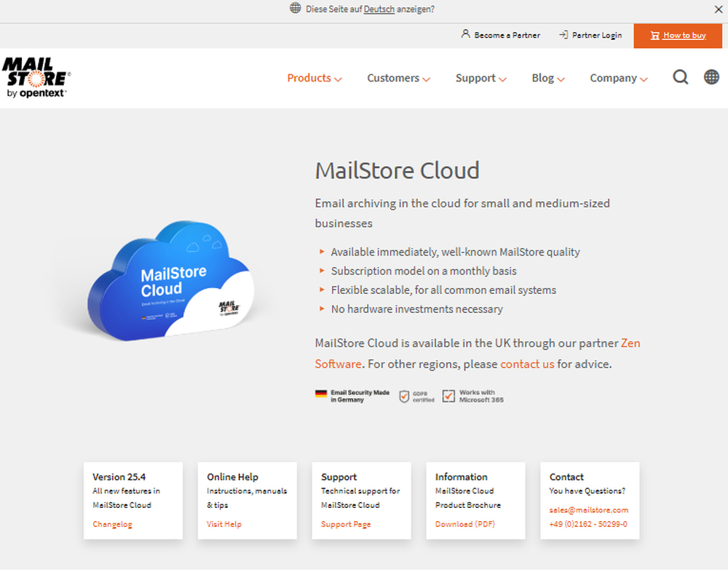
Task: Dismiss the Deutsch language suggestion banner
Action: 719,9
